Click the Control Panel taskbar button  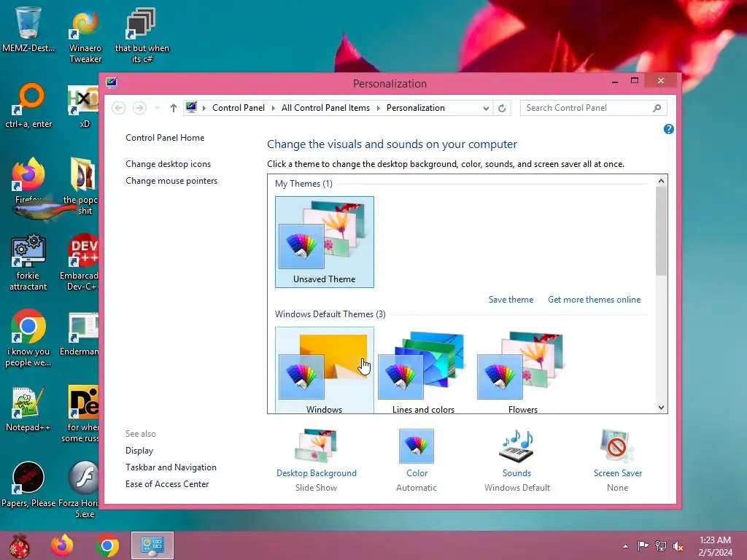(152, 545)
